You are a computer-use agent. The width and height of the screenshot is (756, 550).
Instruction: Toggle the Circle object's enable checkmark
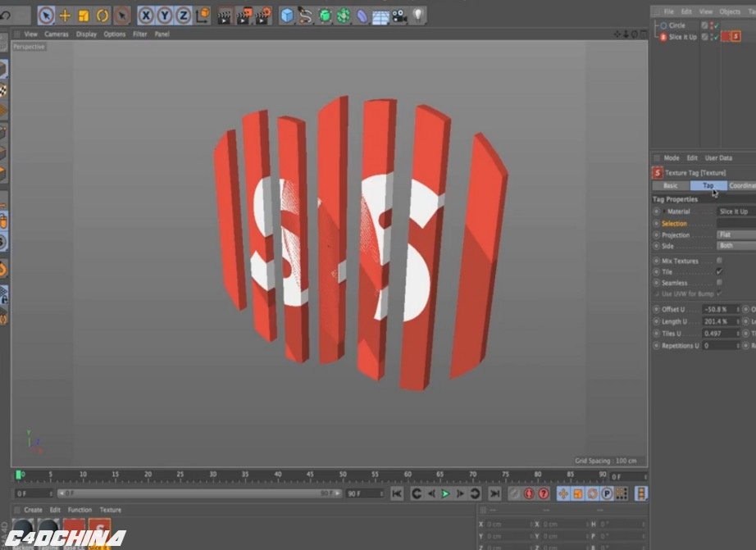(x=717, y=25)
